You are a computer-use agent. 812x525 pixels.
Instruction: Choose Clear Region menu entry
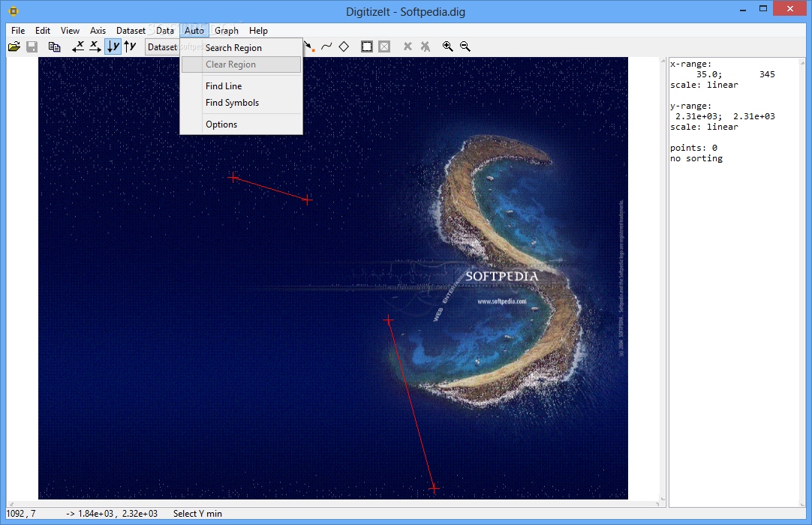241,64
